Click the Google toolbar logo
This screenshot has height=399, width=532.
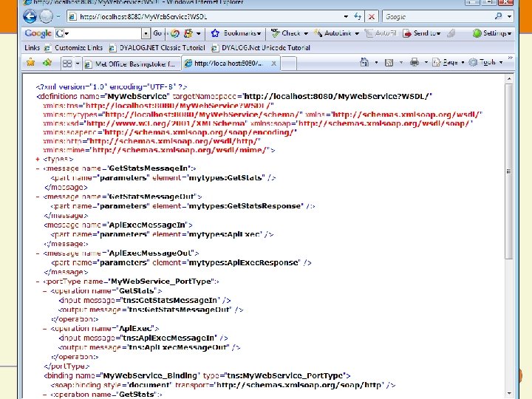pyautogui.click(x=38, y=33)
